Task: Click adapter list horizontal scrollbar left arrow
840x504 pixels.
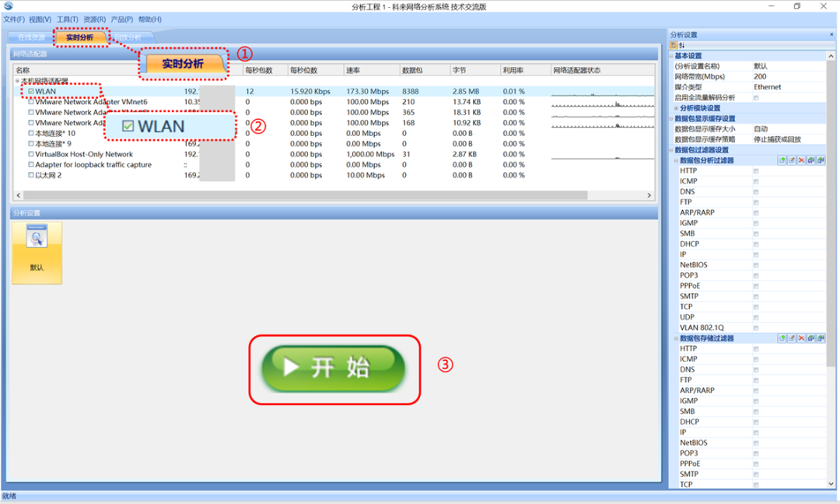Action: click(x=19, y=195)
